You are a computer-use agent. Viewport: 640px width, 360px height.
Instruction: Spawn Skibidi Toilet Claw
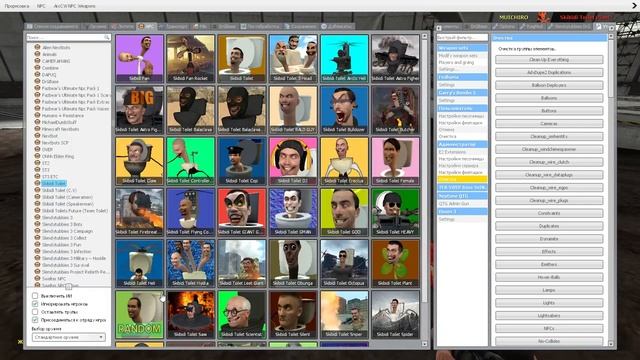pyautogui.click(x=139, y=161)
